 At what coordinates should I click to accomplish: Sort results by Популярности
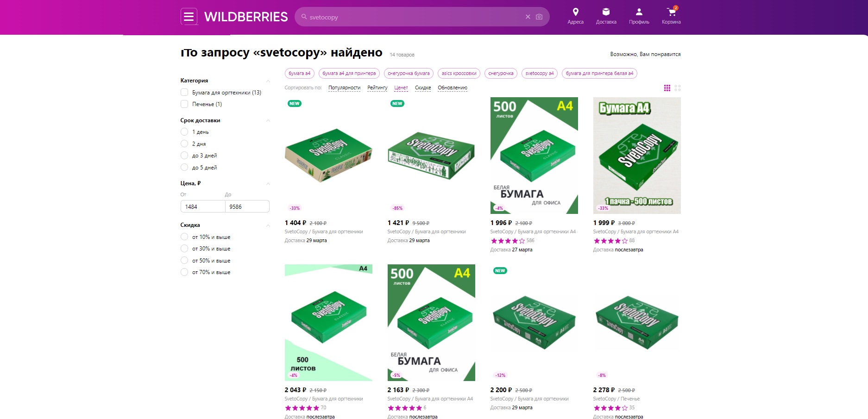click(x=344, y=88)
